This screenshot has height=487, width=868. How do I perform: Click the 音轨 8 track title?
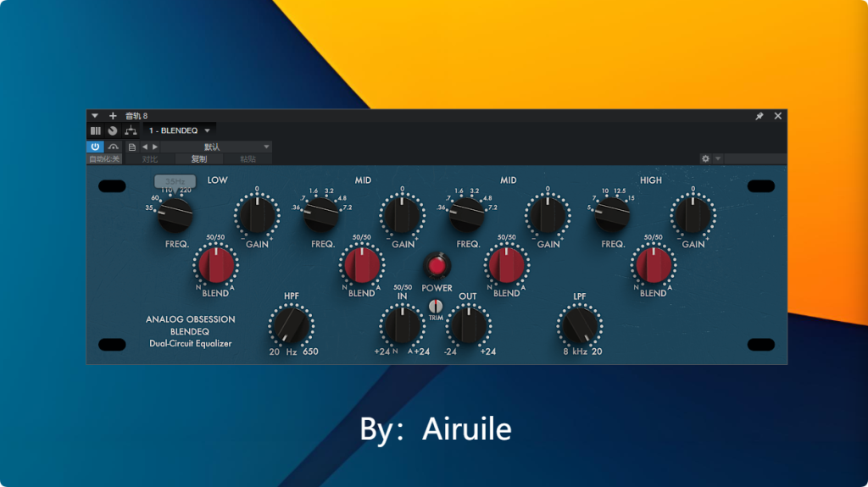click(136, 116)
